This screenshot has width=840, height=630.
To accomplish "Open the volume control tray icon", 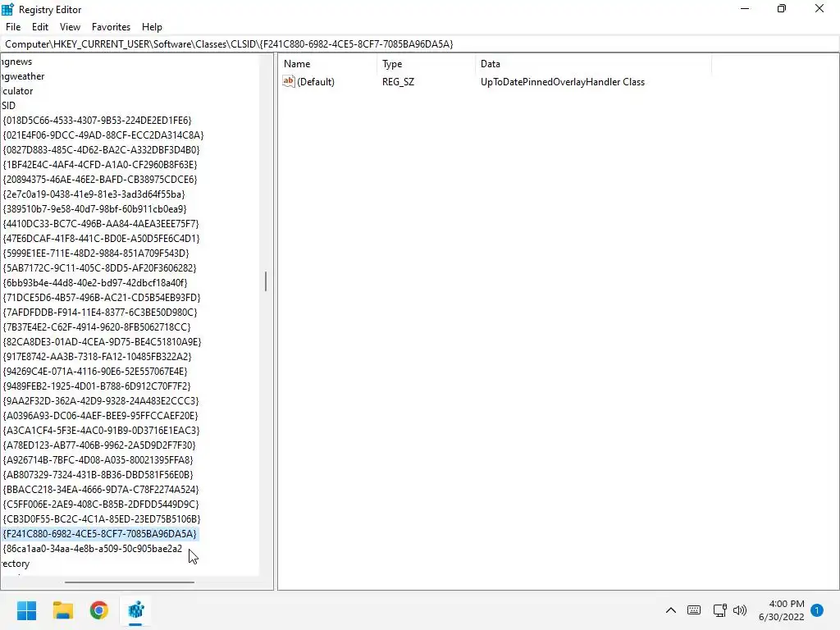I will pyautogui.click(x=739, y=610).
